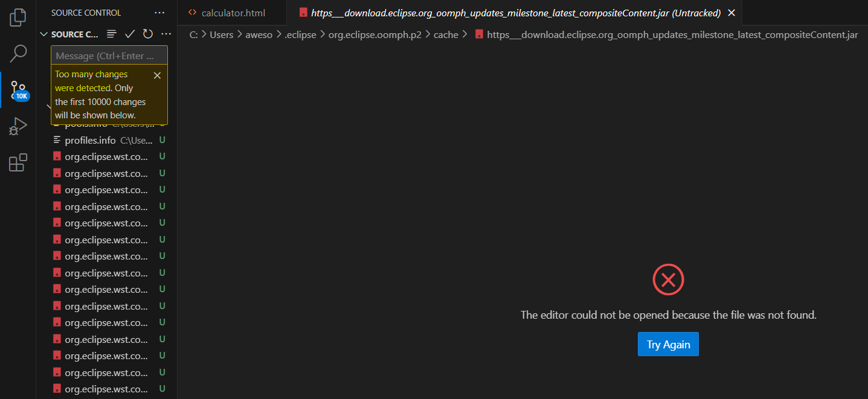Close the compositeContent.jar editor tab

coord(731,13)
